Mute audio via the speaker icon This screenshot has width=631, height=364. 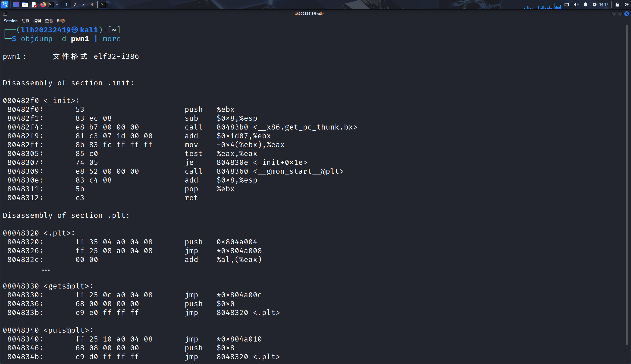pyautogui.click(x=575, y=5)
